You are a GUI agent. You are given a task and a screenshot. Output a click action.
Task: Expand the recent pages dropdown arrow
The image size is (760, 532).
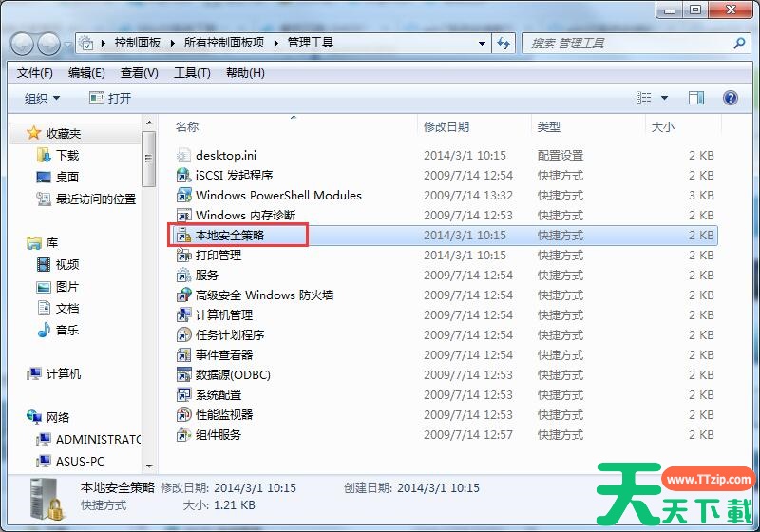pos(67,45)
